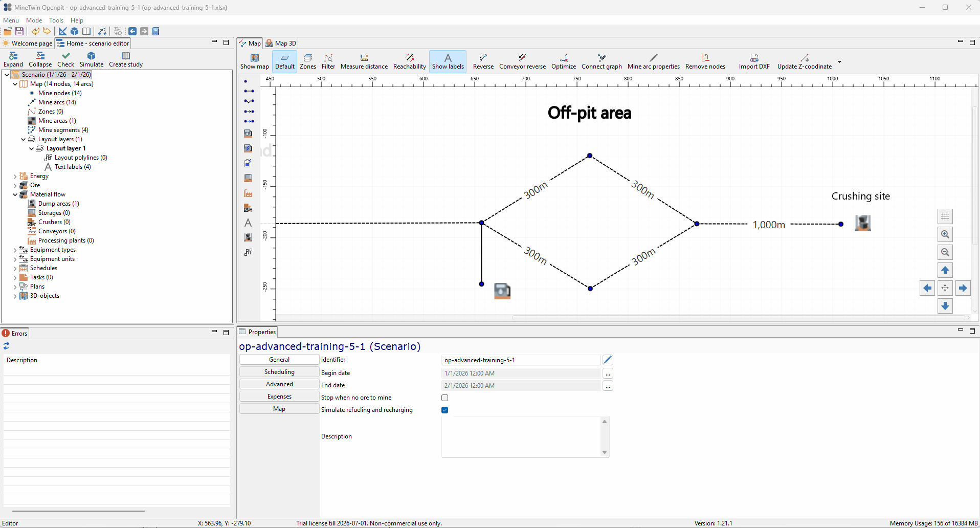The width and height of the screenshot is (980, 528).
Task: Open the Help menu
Action: pyautogui.click(x=77, y=20)
